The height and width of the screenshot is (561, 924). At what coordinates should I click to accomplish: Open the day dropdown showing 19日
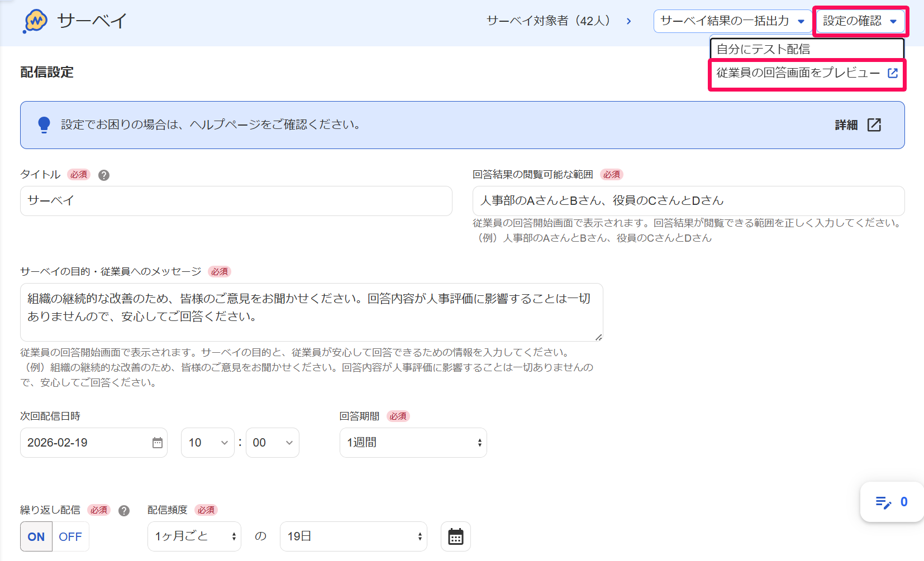[354, 536]
